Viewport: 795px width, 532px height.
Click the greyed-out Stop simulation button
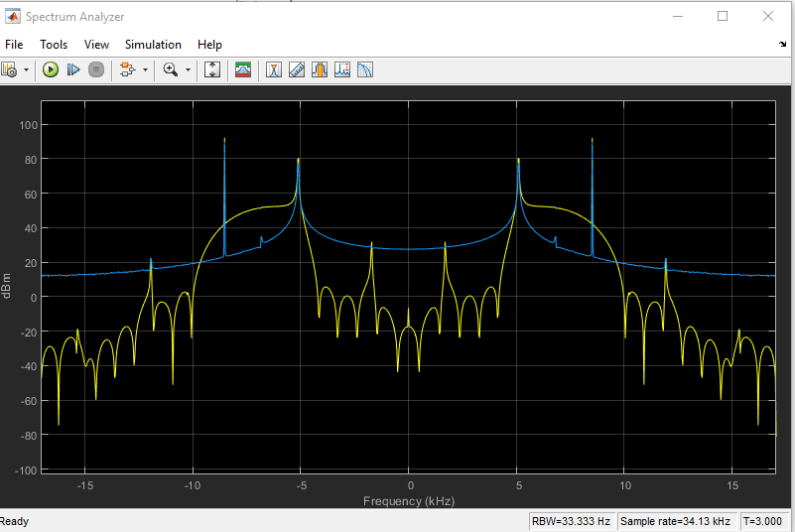[x=96, y=69]
